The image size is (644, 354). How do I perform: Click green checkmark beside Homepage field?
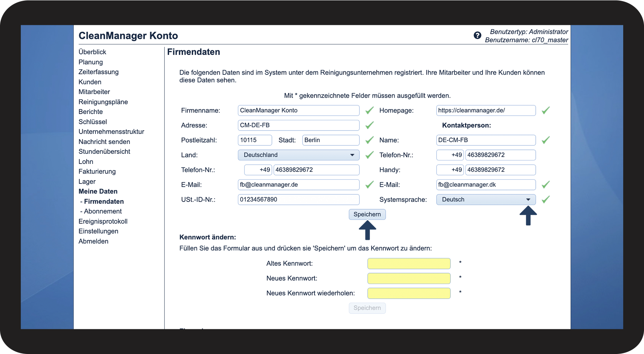pos(546,110)
